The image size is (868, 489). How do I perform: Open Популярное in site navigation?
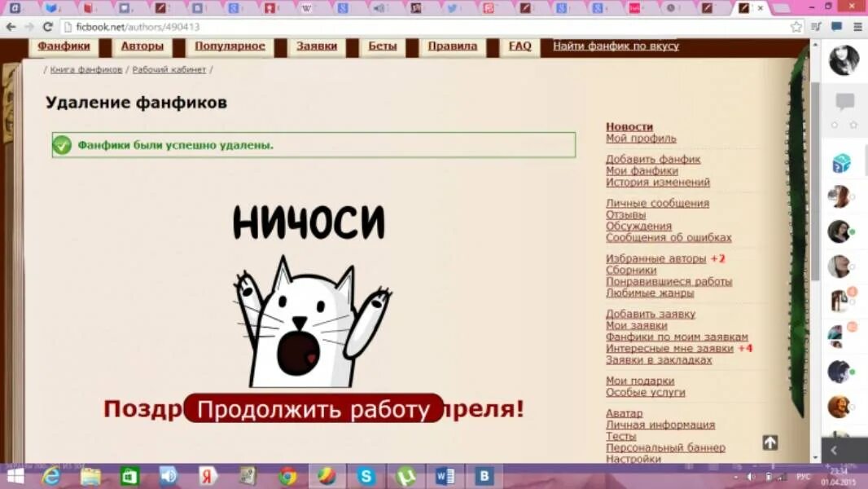pos(230,46)
